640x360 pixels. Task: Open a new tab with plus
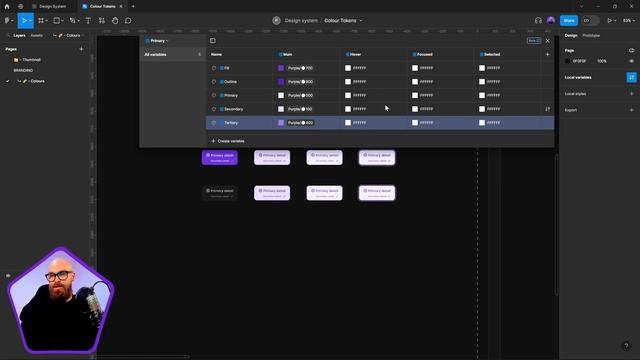click(x=133, y=6)
